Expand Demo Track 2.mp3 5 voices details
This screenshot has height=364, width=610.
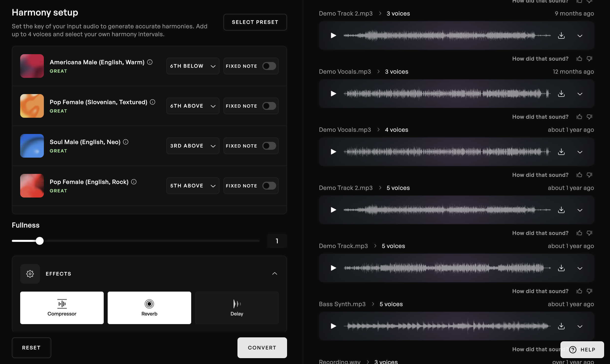tap(580, 210)
